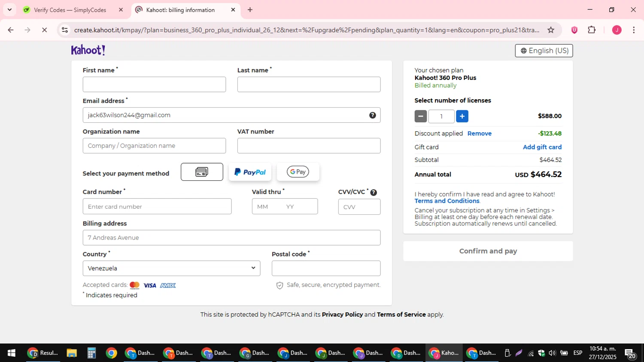Switch ESP keyboard language in tray
Image resolution: width=644 pixels, height=362 pixels.
coord(578,353)
